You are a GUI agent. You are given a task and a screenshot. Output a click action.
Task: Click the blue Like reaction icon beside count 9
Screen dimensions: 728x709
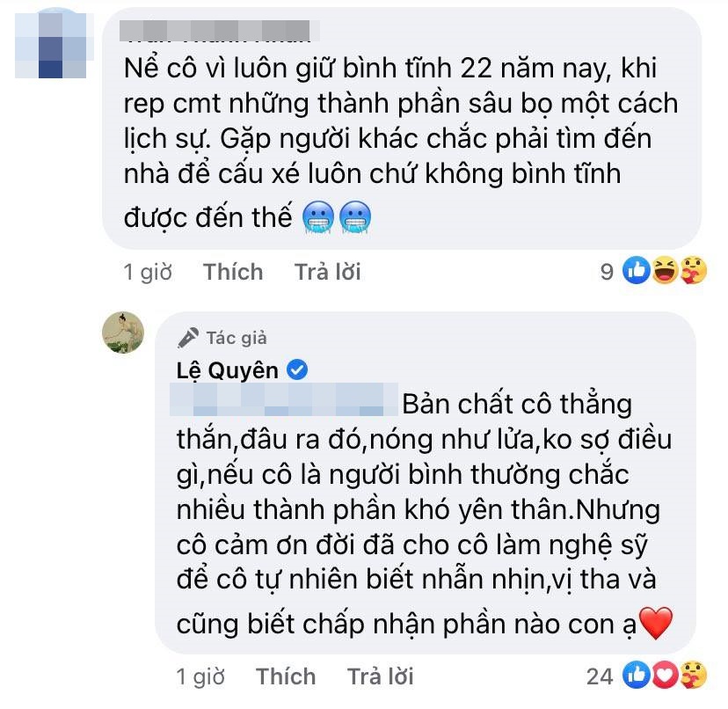636,270
